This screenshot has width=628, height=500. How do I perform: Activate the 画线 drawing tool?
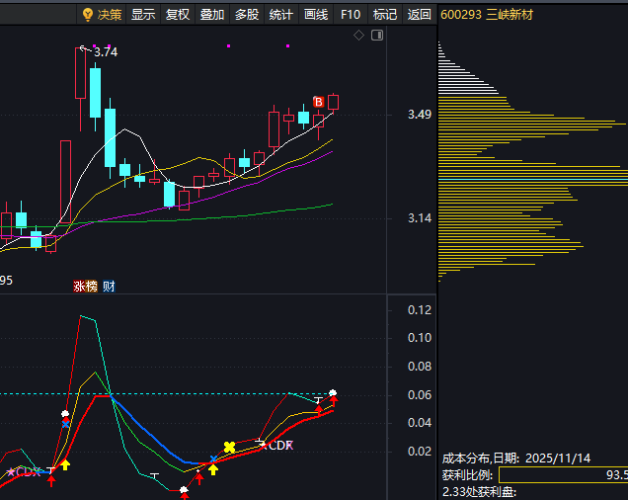tap(315, 14)
